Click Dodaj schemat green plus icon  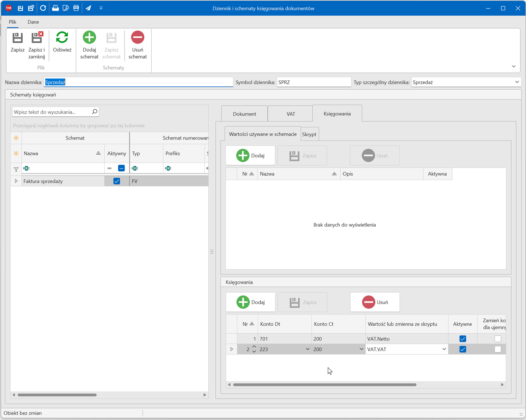click(x=89, y=37)
